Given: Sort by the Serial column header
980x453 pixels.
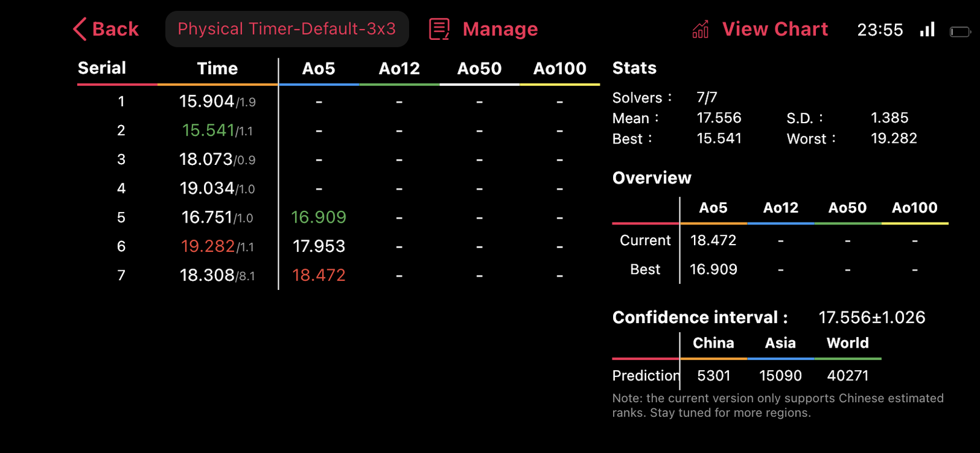Looking at the screenshot, I should point(102,68).
